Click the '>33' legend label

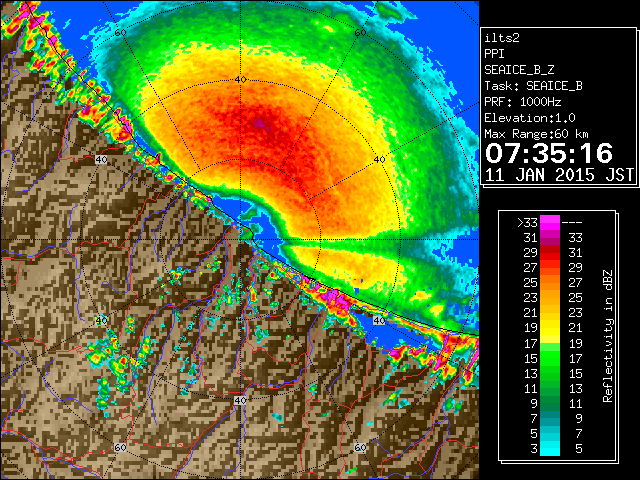point(527,223)
